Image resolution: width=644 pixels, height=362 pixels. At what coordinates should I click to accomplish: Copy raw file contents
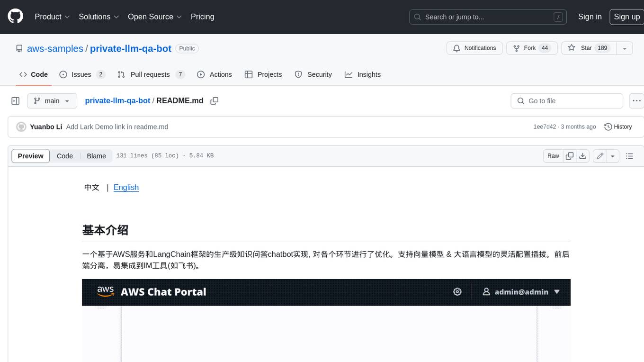pos(570,156)
